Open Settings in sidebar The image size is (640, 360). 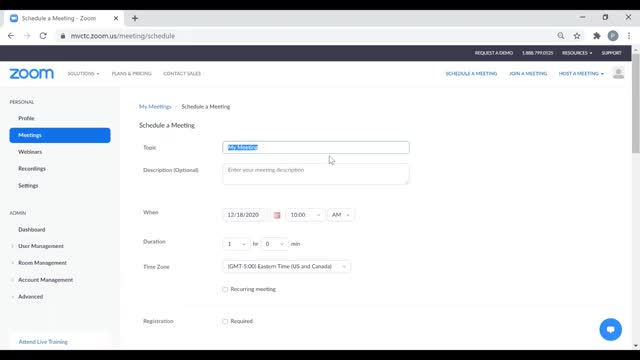[x=28, y=186]
